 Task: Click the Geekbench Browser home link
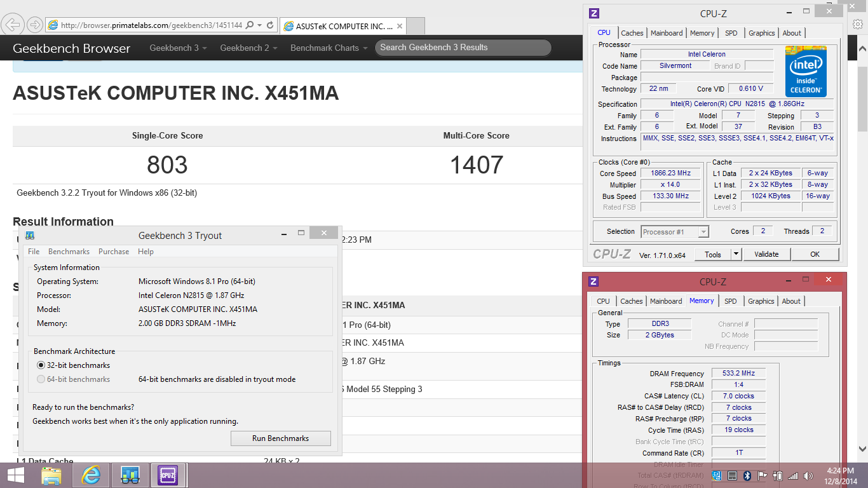pyautogui.click(x=71, y=48)
